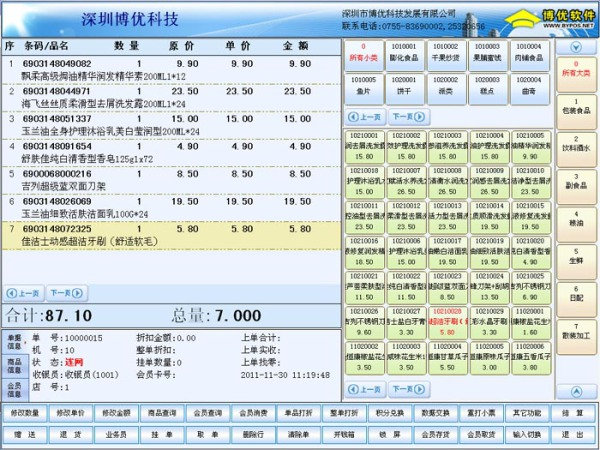Click the 结算 checkout button
This screenshot has height=450, width=600.
tap(573, 414)
